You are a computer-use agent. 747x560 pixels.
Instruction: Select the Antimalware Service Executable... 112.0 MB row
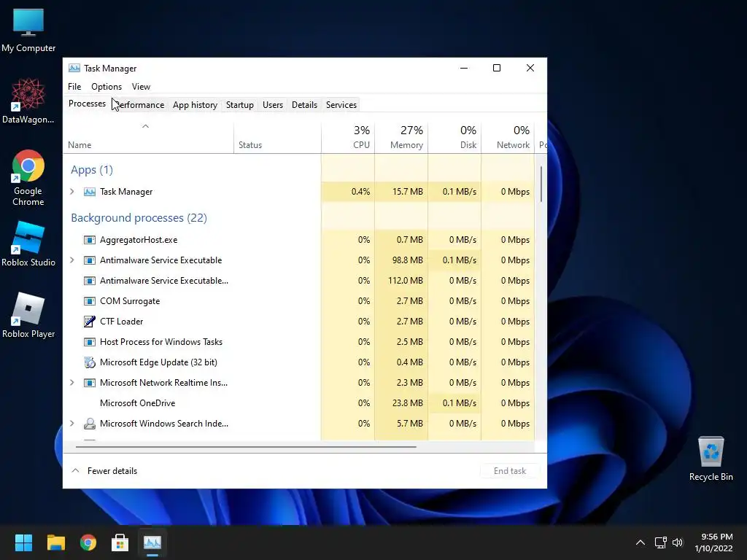point(298,281)
